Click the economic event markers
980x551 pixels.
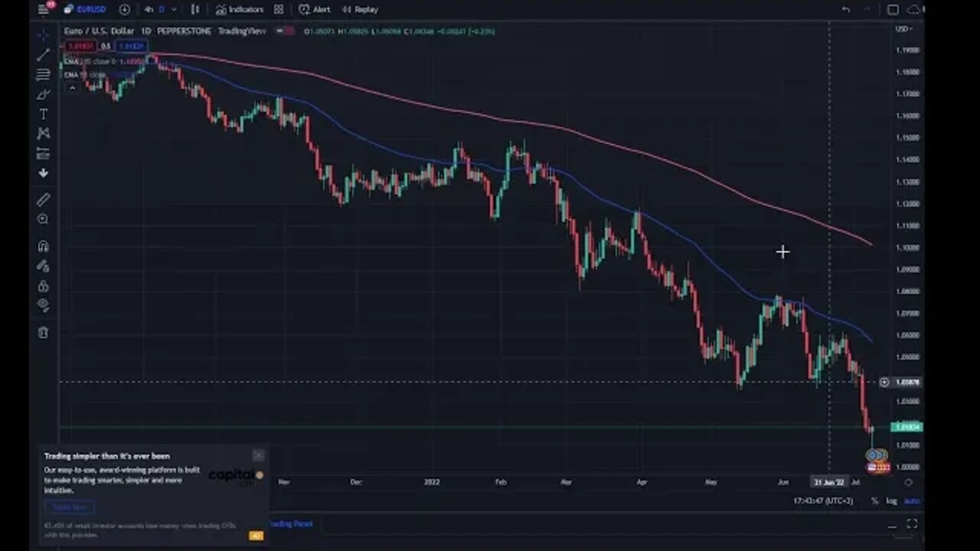pos(877,461)
